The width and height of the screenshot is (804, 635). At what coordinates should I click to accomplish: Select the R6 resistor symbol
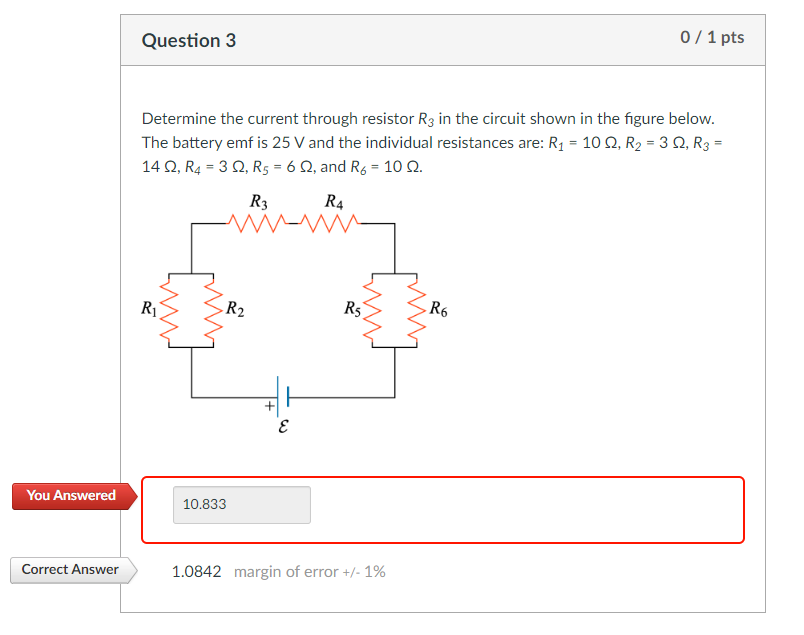click(415, 310)
